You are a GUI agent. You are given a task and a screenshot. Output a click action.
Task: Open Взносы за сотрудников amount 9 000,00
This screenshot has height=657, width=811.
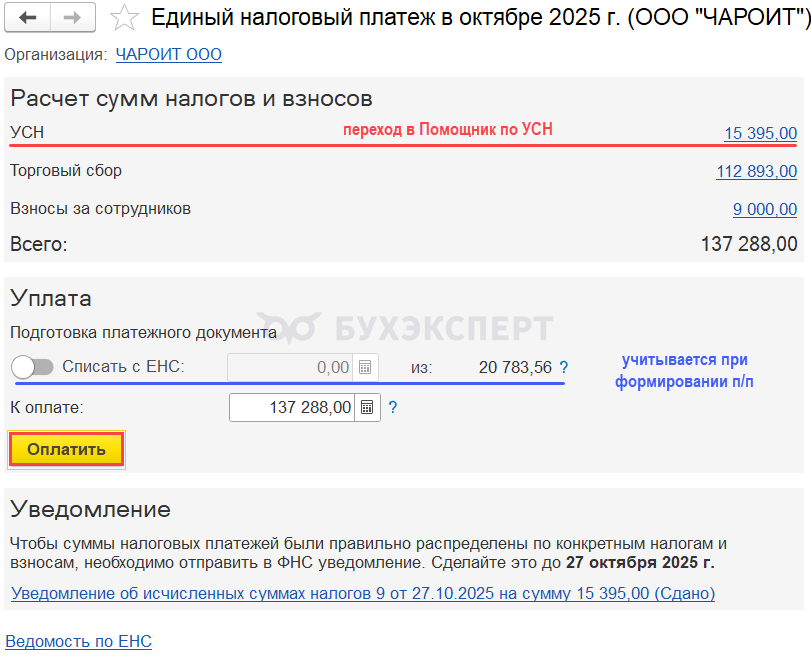pos(764,209)
